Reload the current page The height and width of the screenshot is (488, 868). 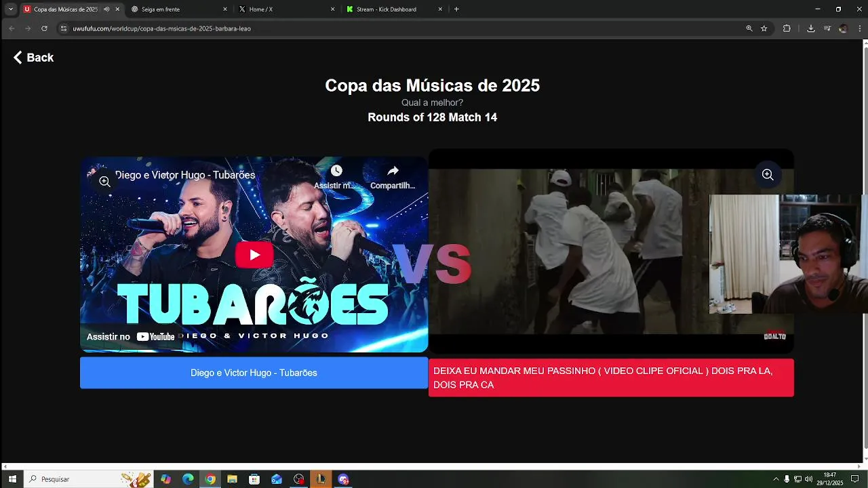point(44,28)
